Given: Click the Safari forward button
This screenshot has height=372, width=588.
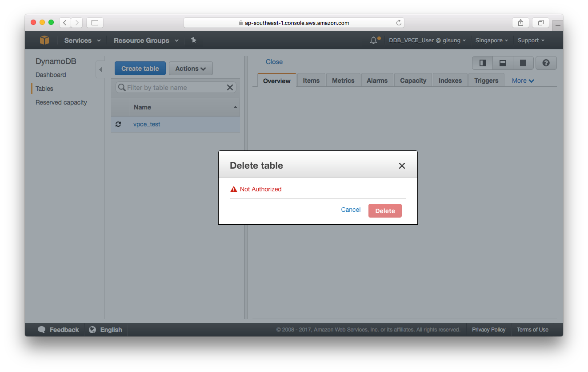Looking at the screenshot, I should click(x=77, y=23).
